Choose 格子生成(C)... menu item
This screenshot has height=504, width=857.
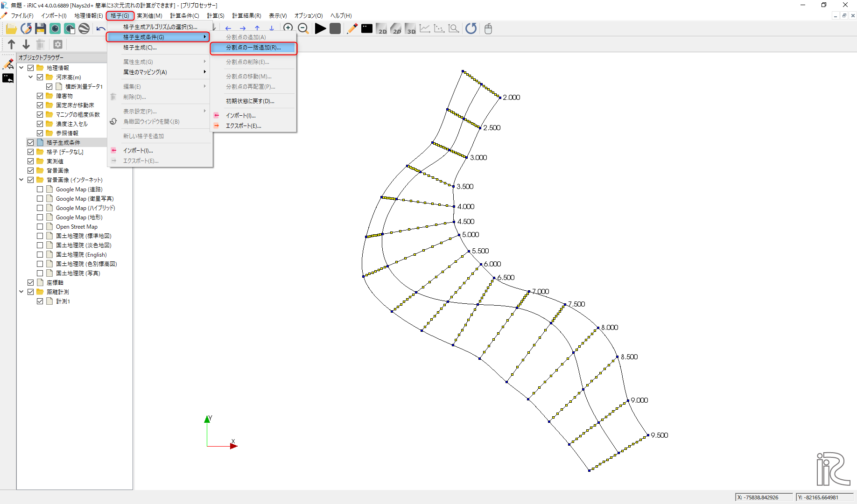click(x=160, y=47)
